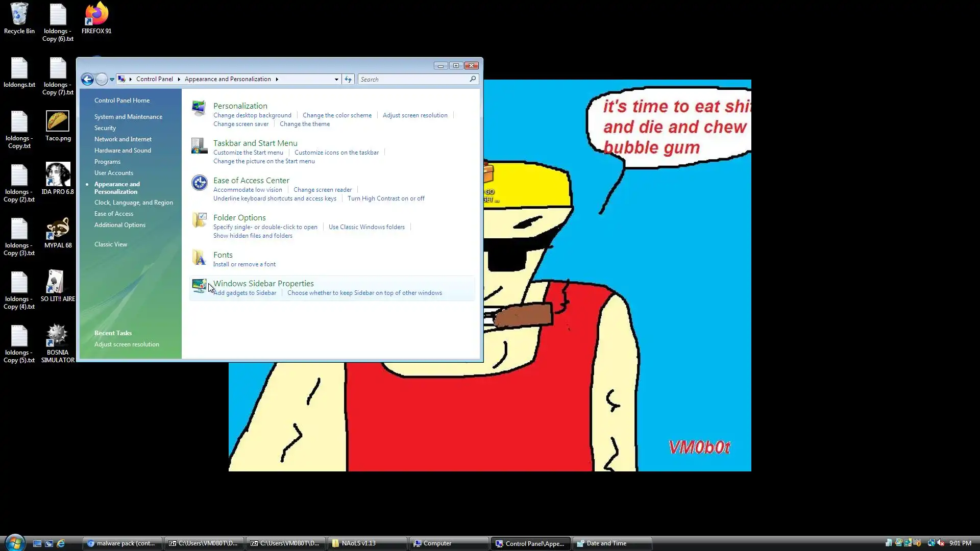Open Turn High Contrast on or off

[385, 198]
